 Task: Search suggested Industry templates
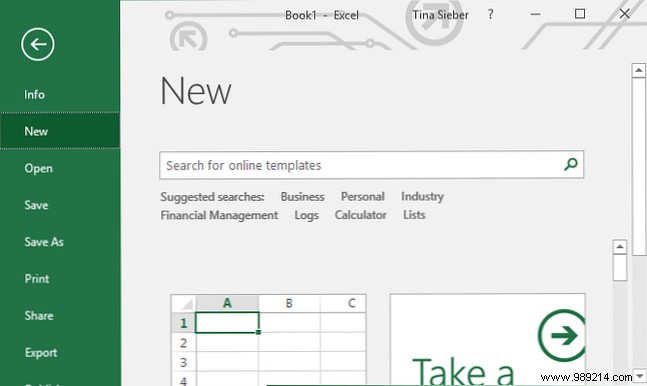422,197
